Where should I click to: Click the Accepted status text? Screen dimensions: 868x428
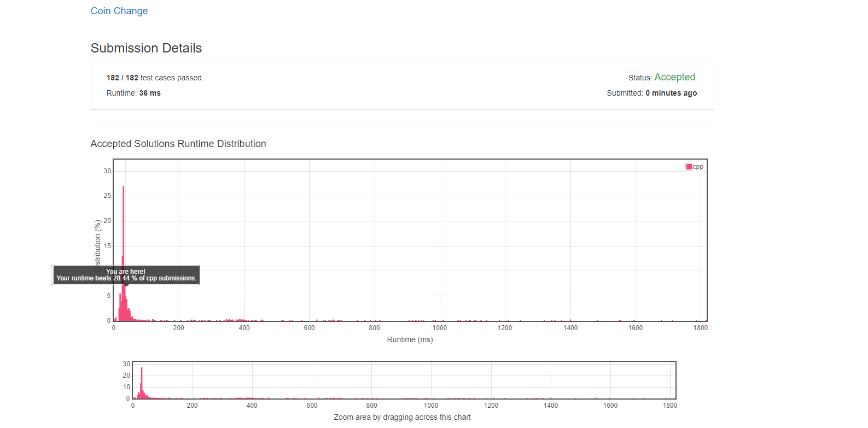pos(674,77)
